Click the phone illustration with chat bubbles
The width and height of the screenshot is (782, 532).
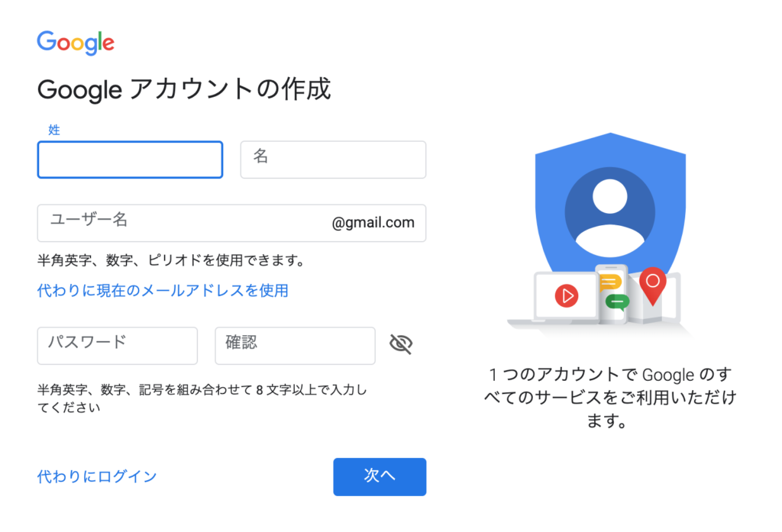pyautogui.click(x=612, y=294)
